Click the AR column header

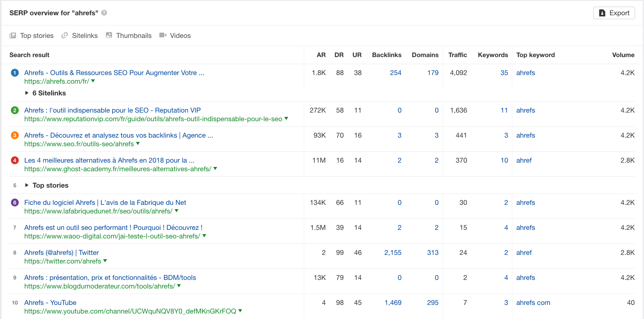point(321,55)
